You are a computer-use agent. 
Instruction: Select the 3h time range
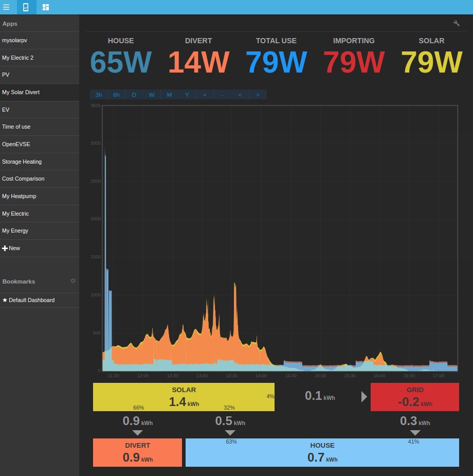(99, 95)
